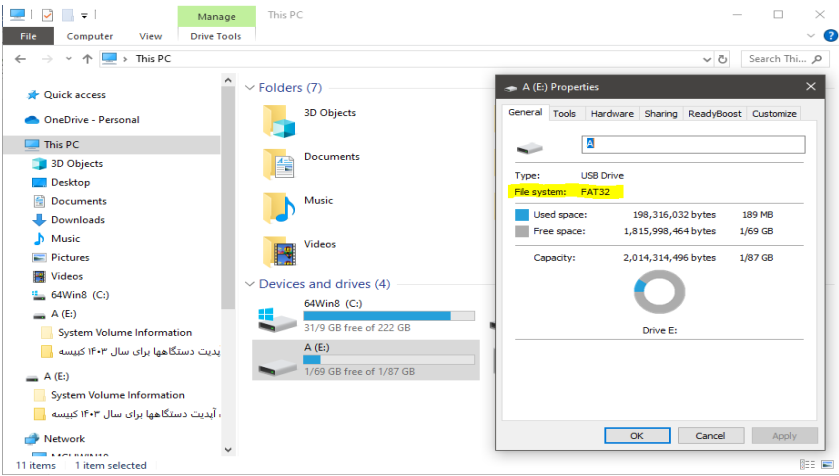The height and width of the screenshot is (476, 839).
Task: Click New folder quick access toolbar icon
Action: [68, 15]
